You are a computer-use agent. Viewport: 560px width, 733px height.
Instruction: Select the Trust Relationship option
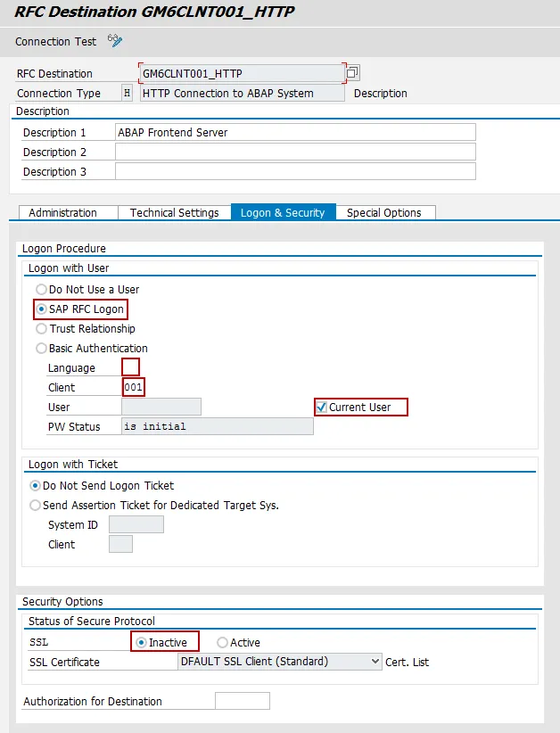(x=42, y=329)
